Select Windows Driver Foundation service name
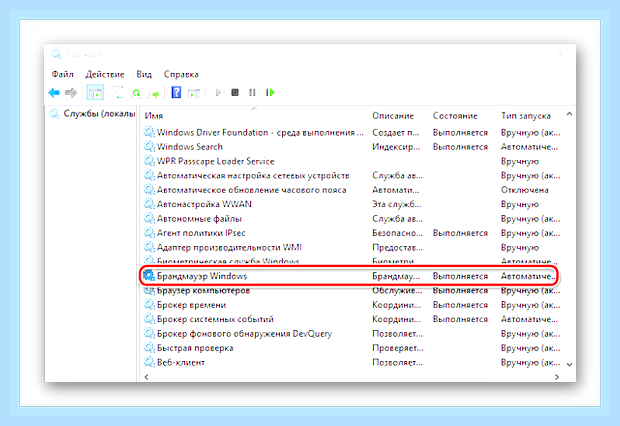The image size is (620, 426). [260, 132]
